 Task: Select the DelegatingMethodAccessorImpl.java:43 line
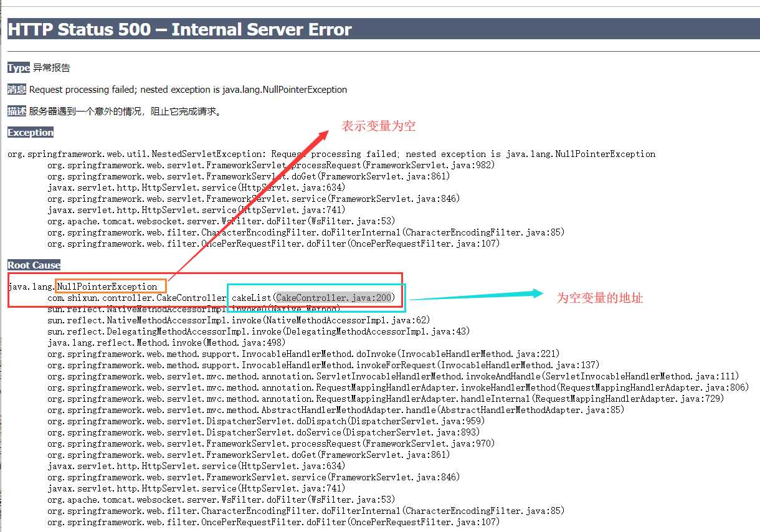coord(259,331)
